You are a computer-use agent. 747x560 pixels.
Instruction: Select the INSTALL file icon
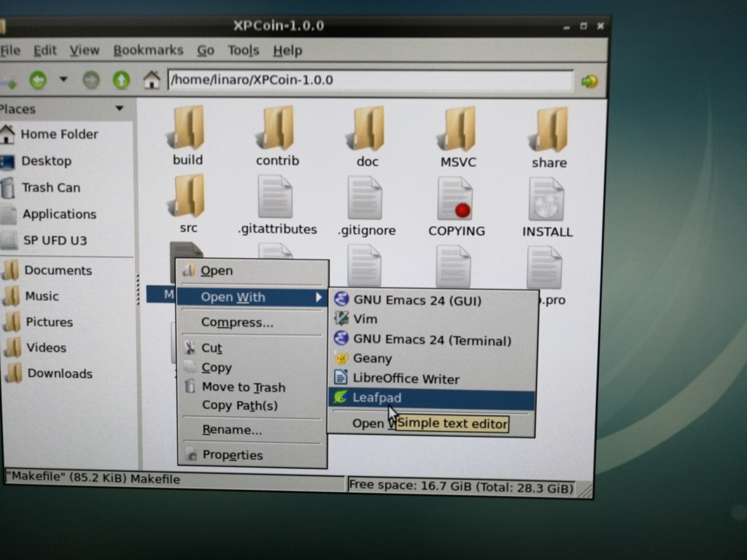(547, 201)
